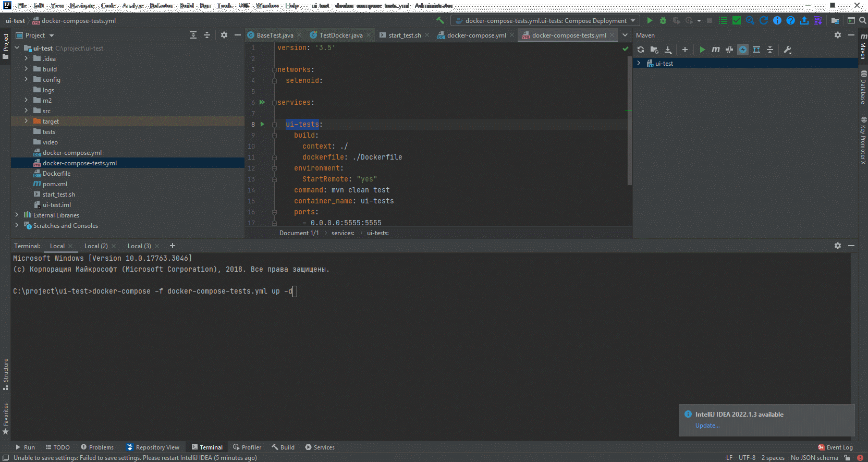Click the UTF-8 encoding status widget
Viewport: 868px width, 462px height.
click(747, 457)
